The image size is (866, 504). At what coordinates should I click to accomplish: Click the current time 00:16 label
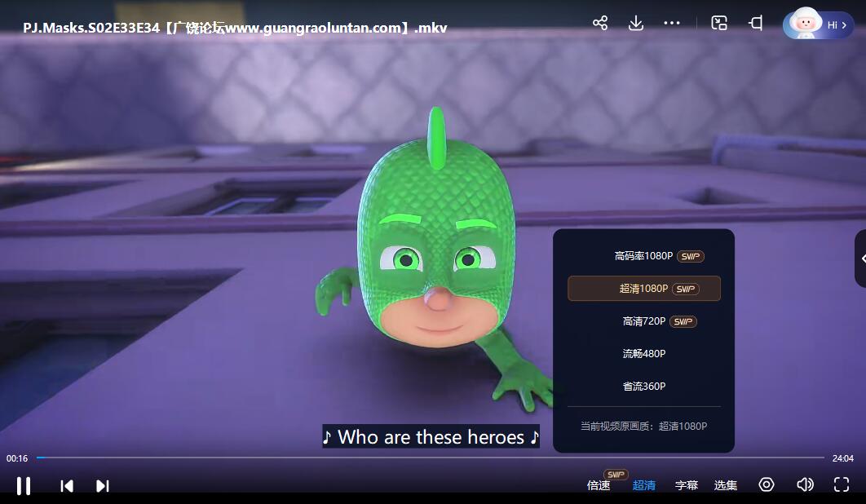click(17, 458)
